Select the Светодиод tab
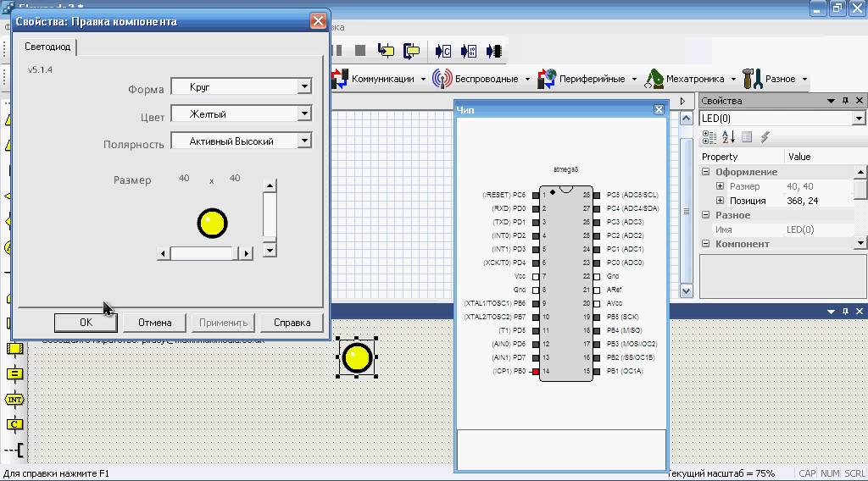The height and width of the screenshot is (481, 868). tap(47, 47)
